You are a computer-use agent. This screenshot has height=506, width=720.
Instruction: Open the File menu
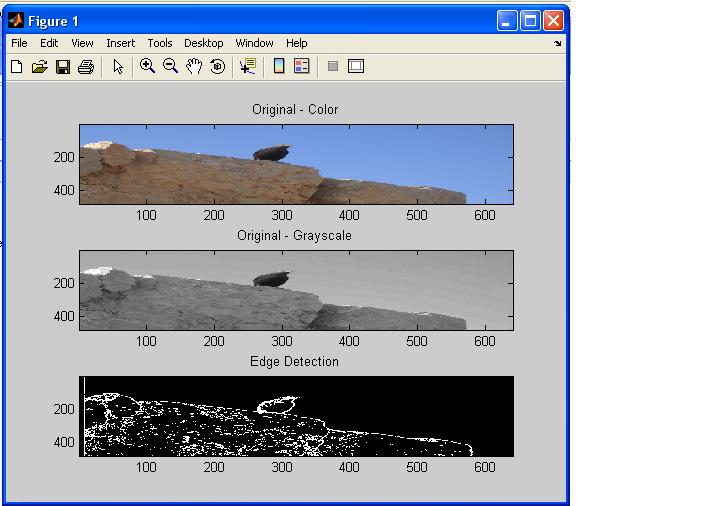pos(19,43)
